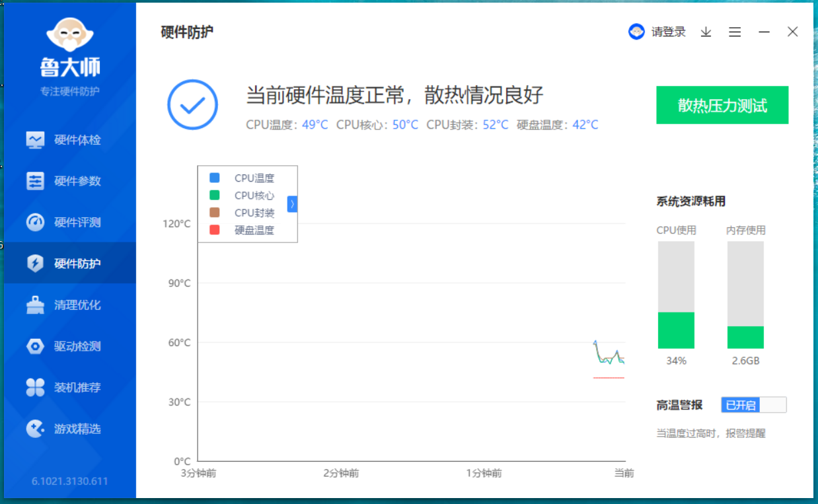
Task: Open the hamburger main menu
Action: (x=735, y=32)
